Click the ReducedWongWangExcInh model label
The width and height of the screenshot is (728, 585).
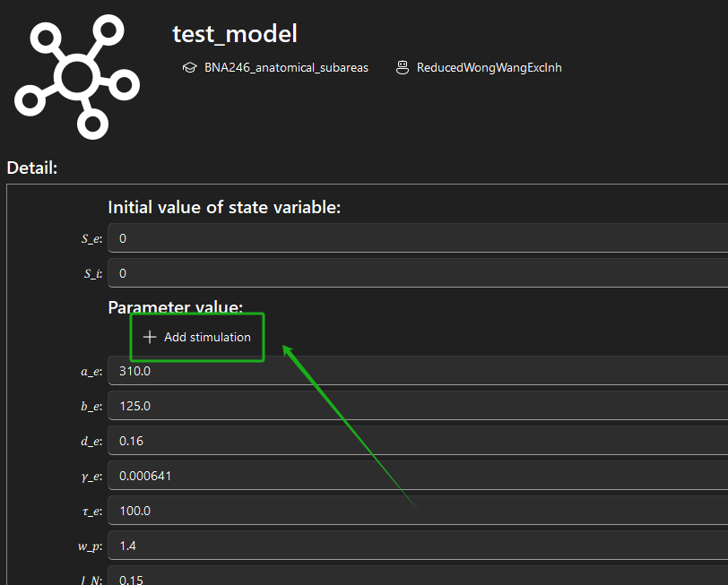pyautogui.click(x=490, y=68)
